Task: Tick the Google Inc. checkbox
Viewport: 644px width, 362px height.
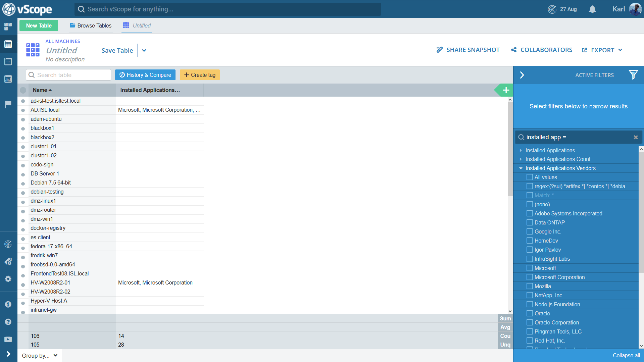Action: (530, 231)
